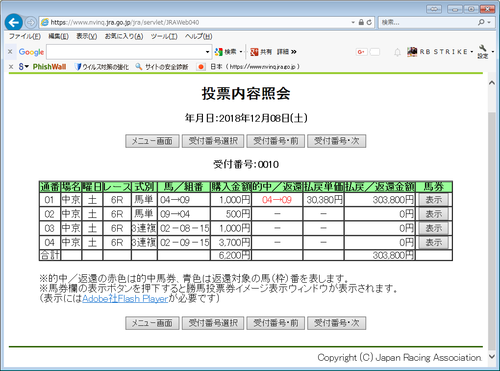Click the scrollbar down arrow

pos(492,356)
